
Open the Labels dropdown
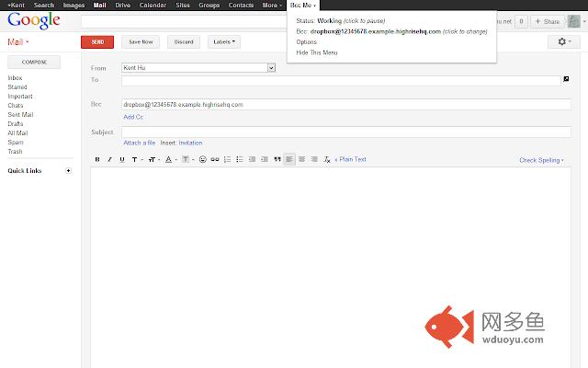[224, 42]
